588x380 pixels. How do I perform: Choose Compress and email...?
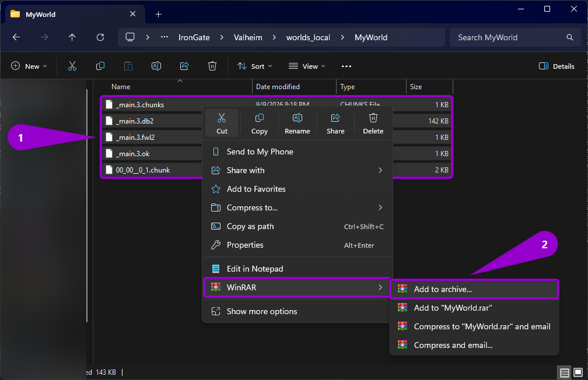point(474,345)
